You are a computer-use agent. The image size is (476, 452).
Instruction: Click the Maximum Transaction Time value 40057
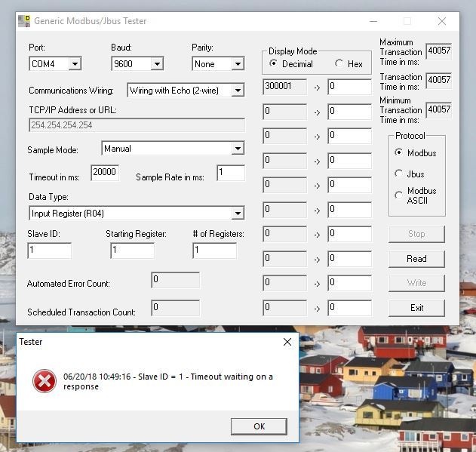click(x=439, y=51)
